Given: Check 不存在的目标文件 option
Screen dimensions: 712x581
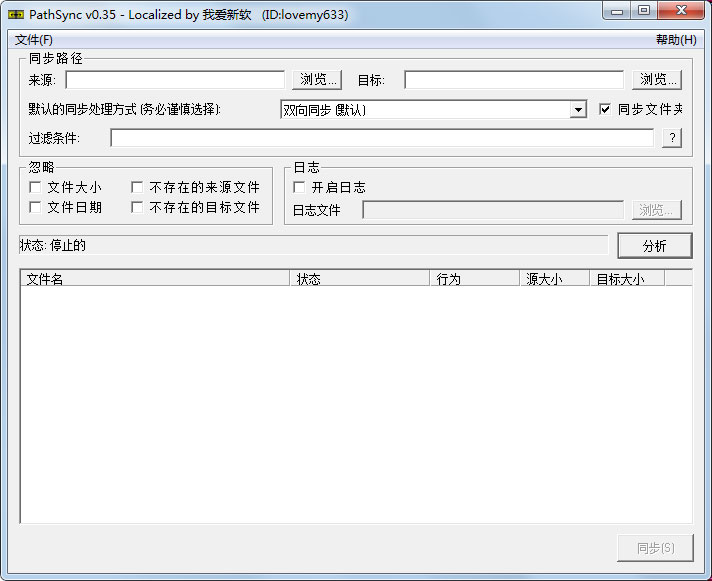Looking at the screenshot, I should [x=137, y=207].
